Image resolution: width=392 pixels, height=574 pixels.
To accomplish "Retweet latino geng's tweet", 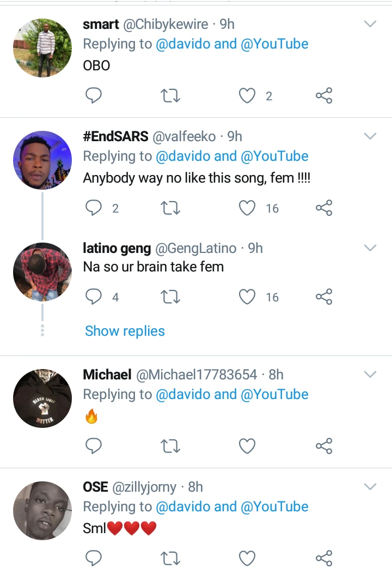I will 170,297.
